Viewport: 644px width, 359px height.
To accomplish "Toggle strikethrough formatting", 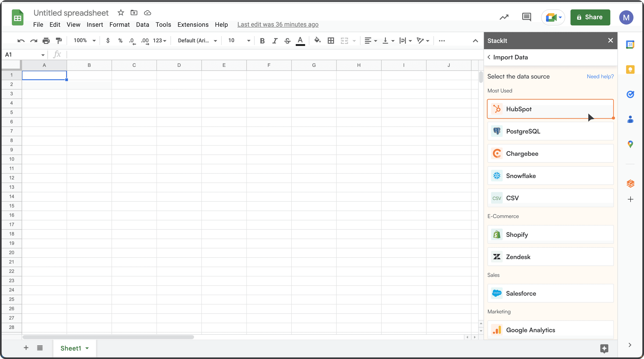I will coord(287,41).
